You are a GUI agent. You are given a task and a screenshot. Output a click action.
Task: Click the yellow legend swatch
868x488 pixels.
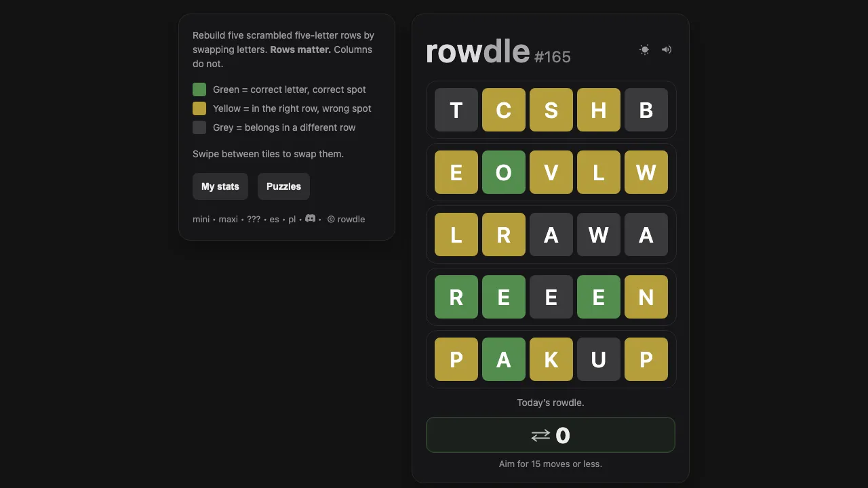(x=199, y=108)
